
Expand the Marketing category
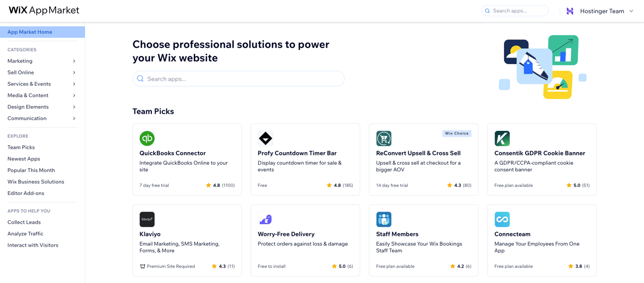(x=20, y=61)
